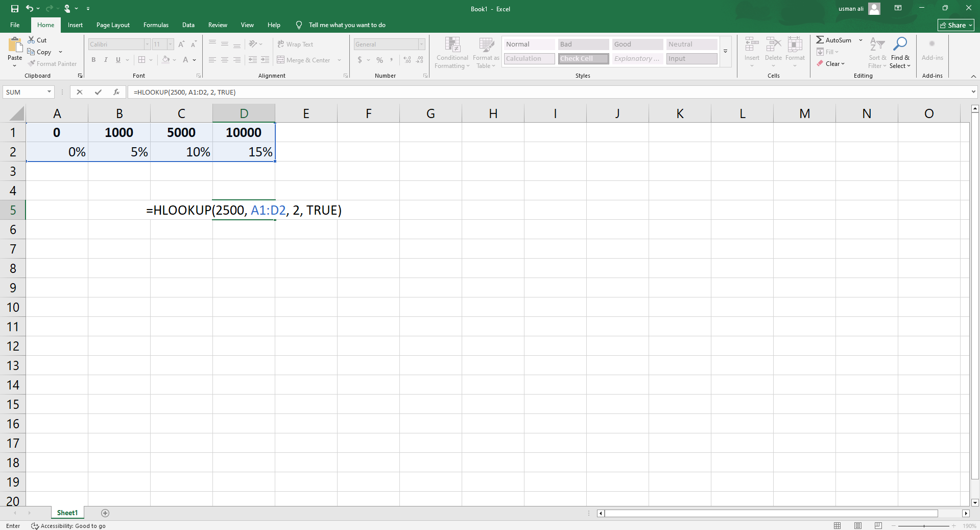This screenshot has height=530, width=980.
Task: Open the Borders tool
Action: pos(142,60)
